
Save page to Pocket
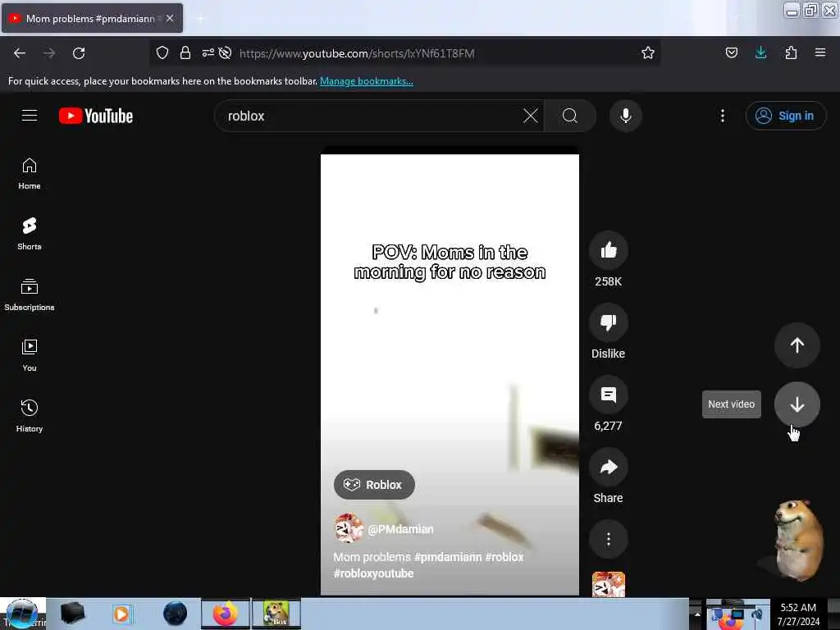click(x=731, y=52)
